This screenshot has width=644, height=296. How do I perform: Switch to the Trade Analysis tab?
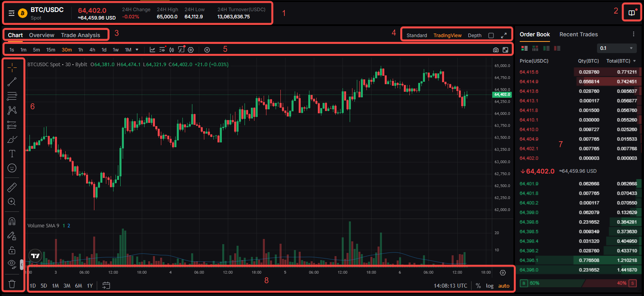coord(80,35)
